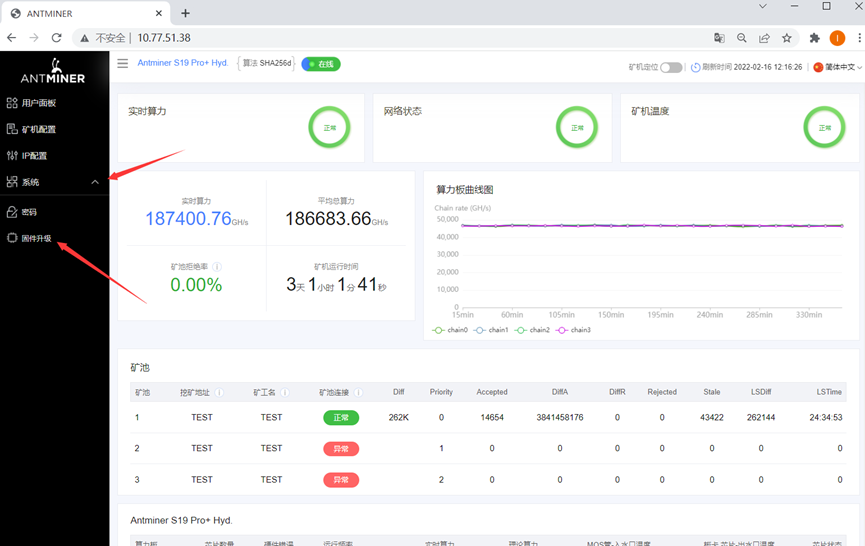Click the 网络状态 status ring indicator
Screen dimensions: 865x546
tap(577, 127)
